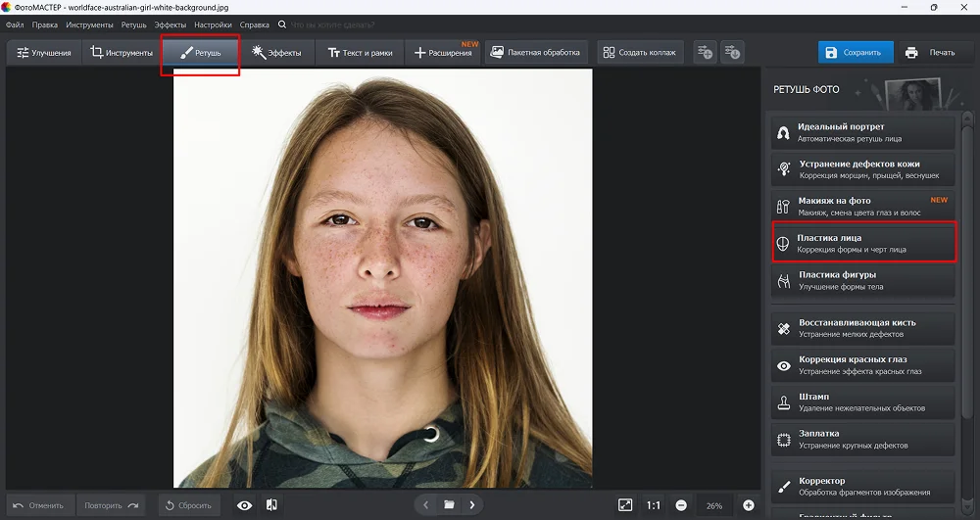980x520 pixels.
Task: Open Пластика фигуры tool
Action: pyautogui.click(x=862, y=280)
